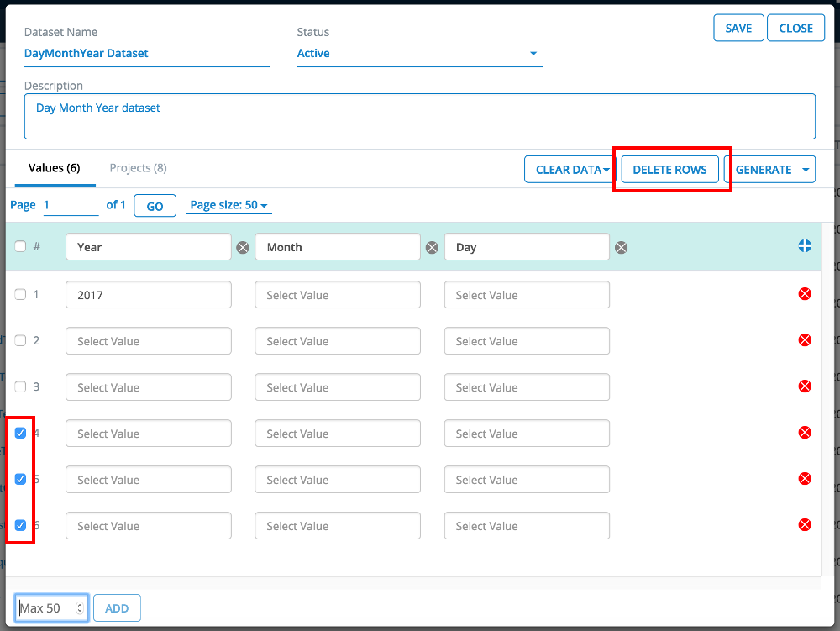Check the select-all checkbox in the header
Image resolution: width=840 pixels, height=631 pixels.
point(21,246)
